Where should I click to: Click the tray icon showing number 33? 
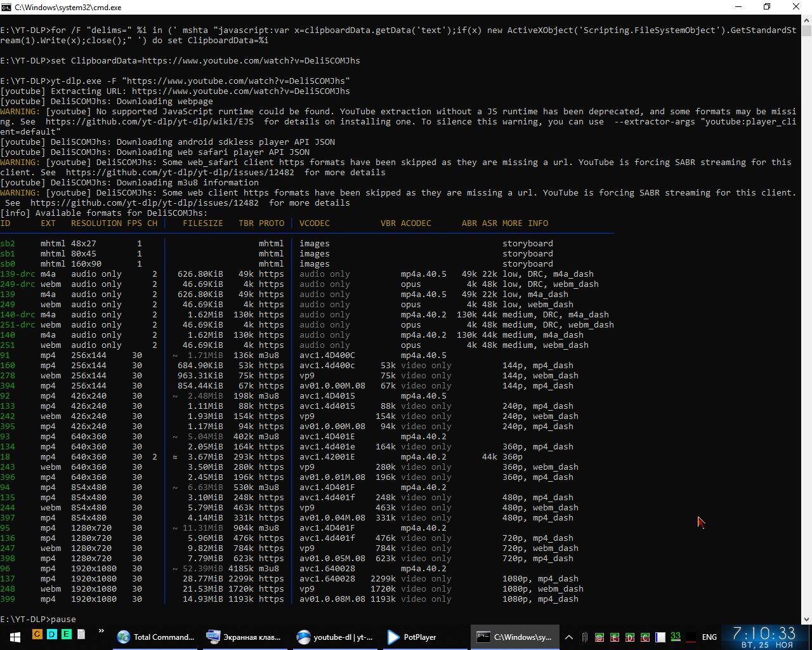pos(676,637)
